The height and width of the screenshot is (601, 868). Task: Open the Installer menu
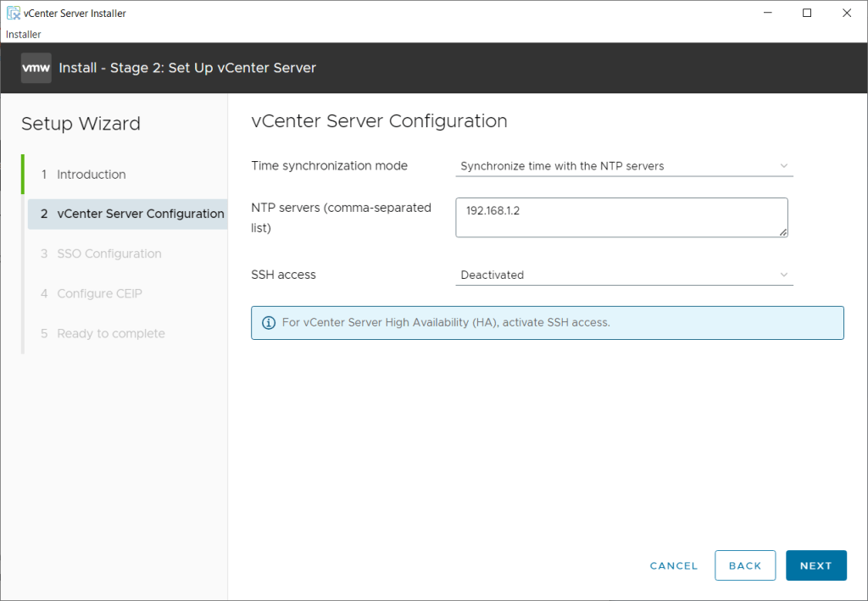24,34
